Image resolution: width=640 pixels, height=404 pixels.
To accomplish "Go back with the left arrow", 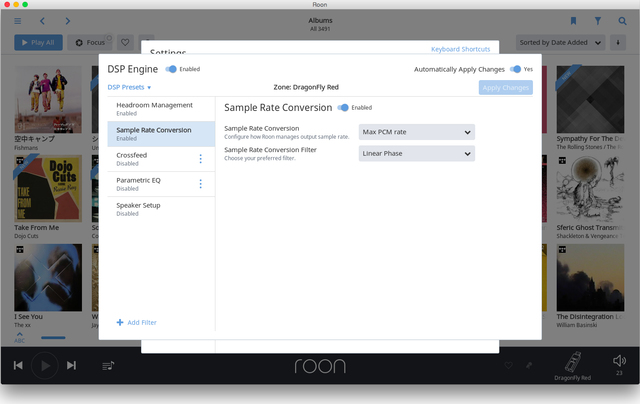I will [42, 21].
